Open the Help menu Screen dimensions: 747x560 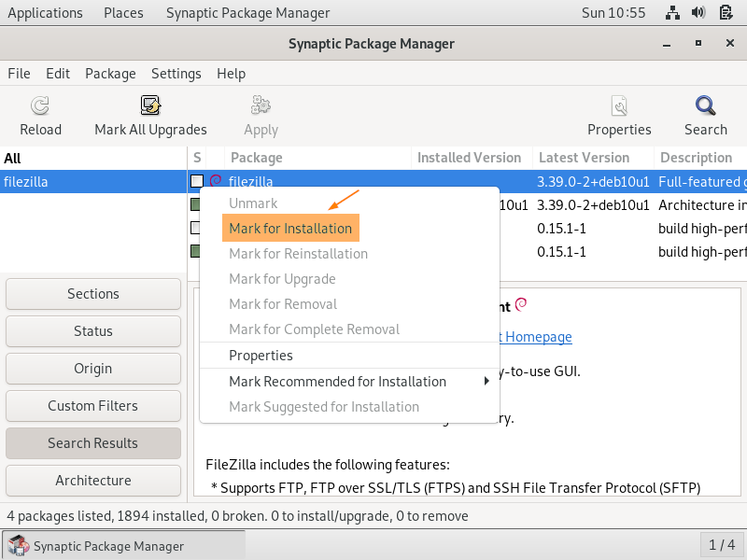point(231,74)
